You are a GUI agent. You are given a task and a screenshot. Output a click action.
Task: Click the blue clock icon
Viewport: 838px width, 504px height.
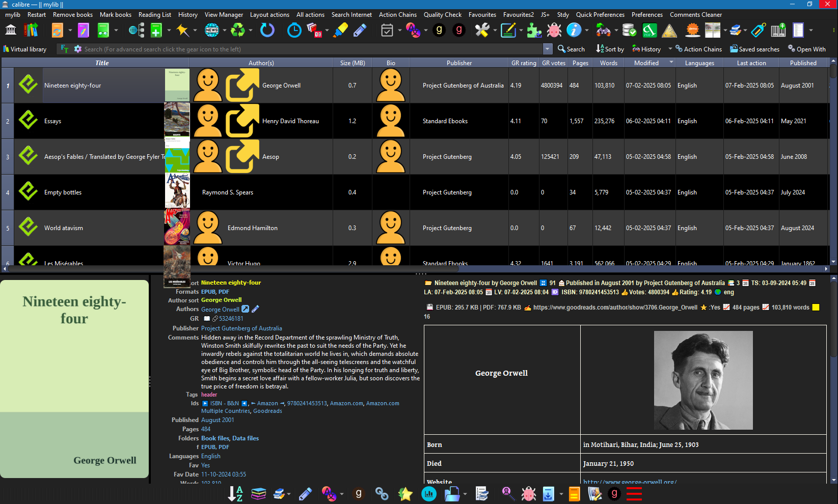[294, 31]
